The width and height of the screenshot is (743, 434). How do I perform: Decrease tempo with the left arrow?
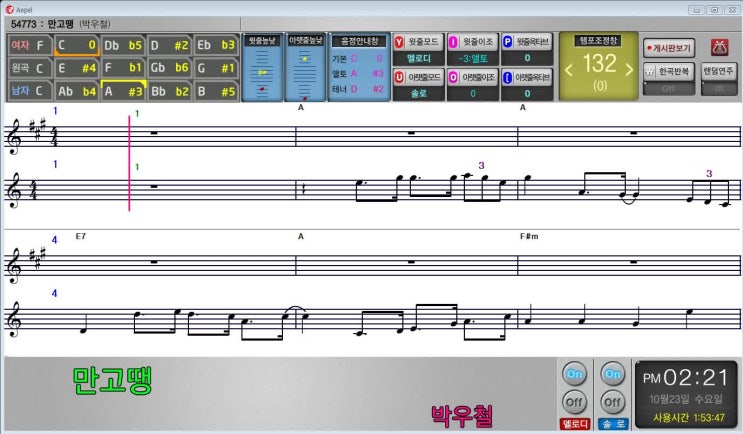click(571, 68)
